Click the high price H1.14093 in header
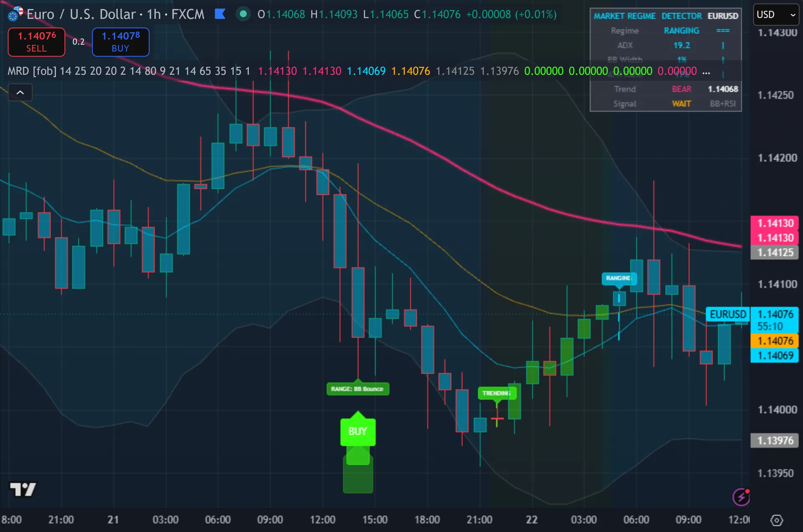 pos(334,15)
